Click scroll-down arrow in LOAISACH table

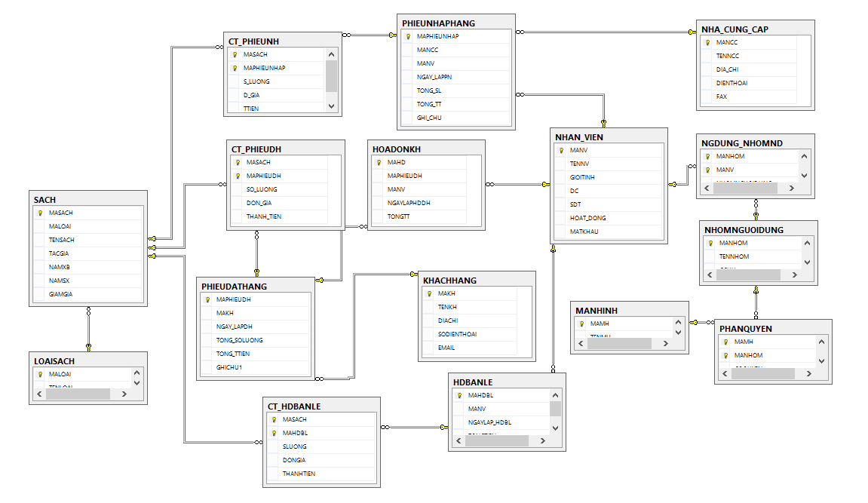(x=136, y=383)
